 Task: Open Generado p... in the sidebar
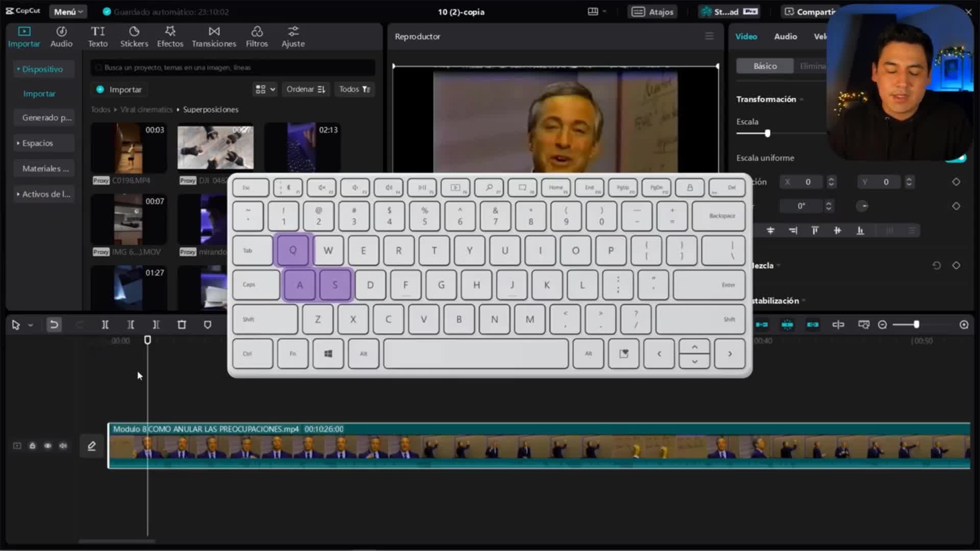44,118
